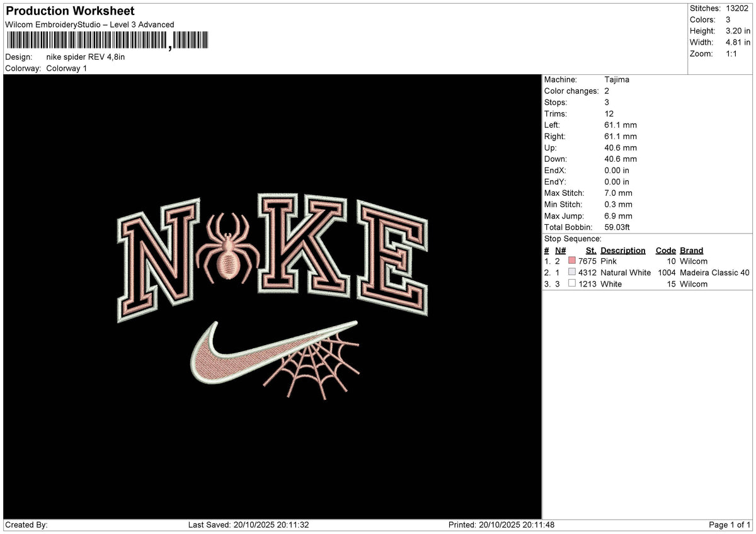Click the Max Jump value 6.9 mm
Image resolution: width=756 pixels, height=534 pixels.
[618, 216]
